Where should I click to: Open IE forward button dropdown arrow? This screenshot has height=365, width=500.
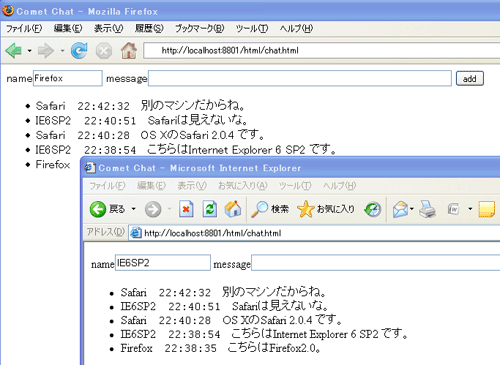pos(169,209)
